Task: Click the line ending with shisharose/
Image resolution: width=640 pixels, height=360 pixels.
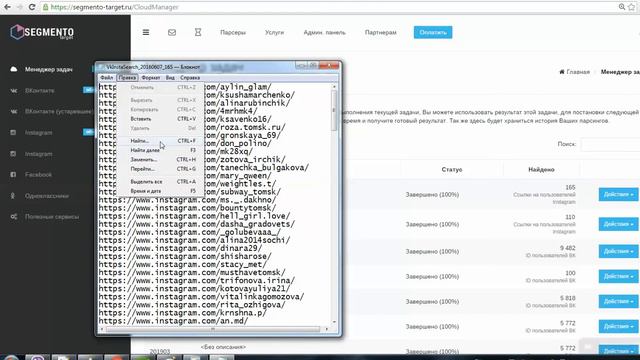Action: pyautogui.click(x=185, y=256)
